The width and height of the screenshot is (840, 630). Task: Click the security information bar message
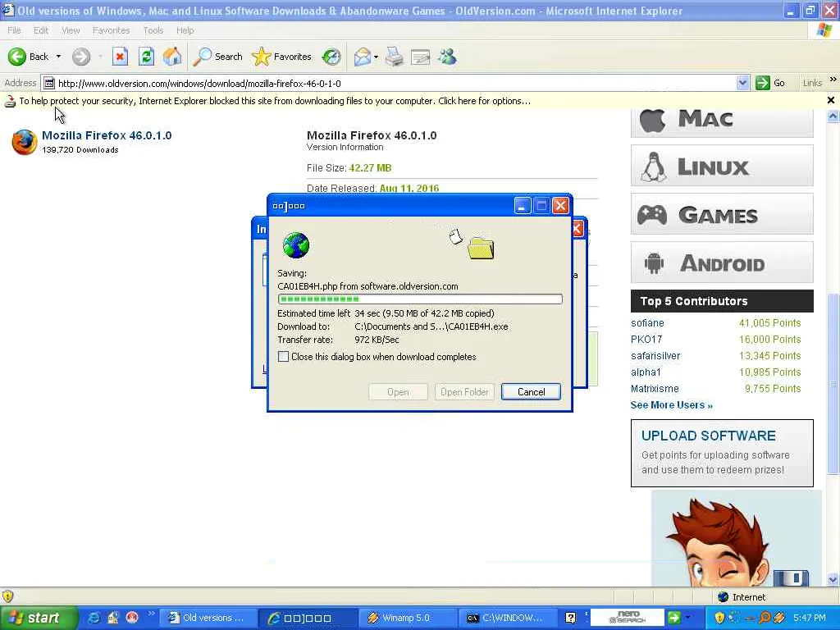[x=274, y=101]
